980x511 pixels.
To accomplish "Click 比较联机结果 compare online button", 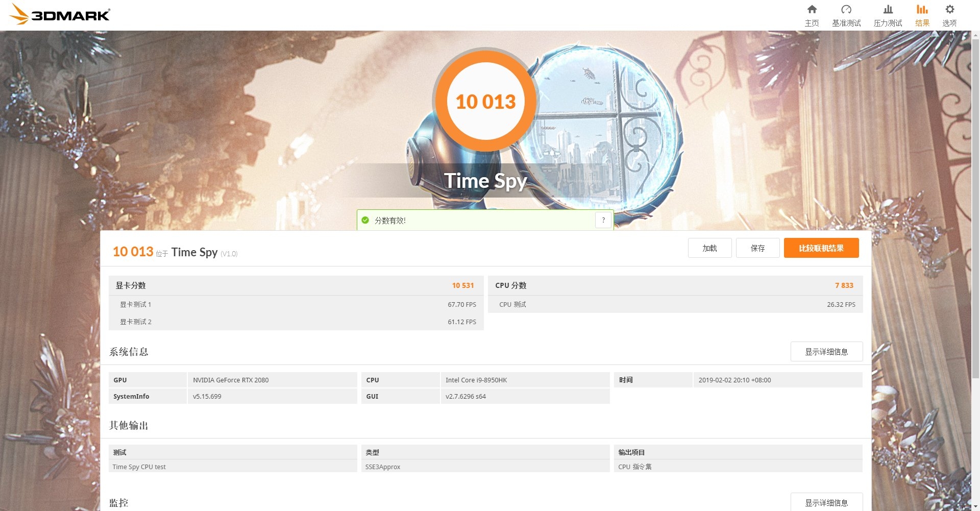I will pyautogui.click(x=821, y=248).
